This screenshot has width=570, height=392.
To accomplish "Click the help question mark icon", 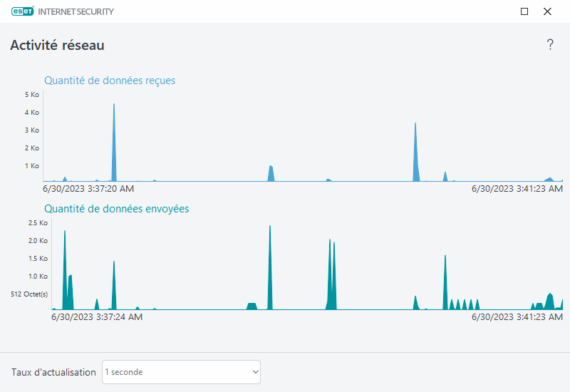I will tap(550, 45).
